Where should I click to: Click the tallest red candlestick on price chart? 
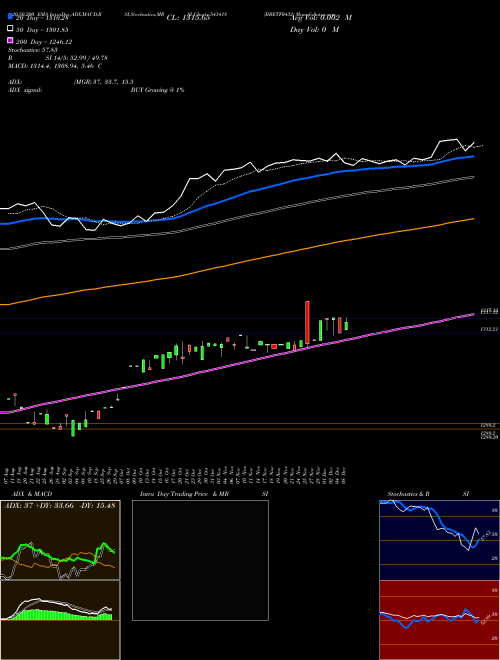click(x=307, y=323)
